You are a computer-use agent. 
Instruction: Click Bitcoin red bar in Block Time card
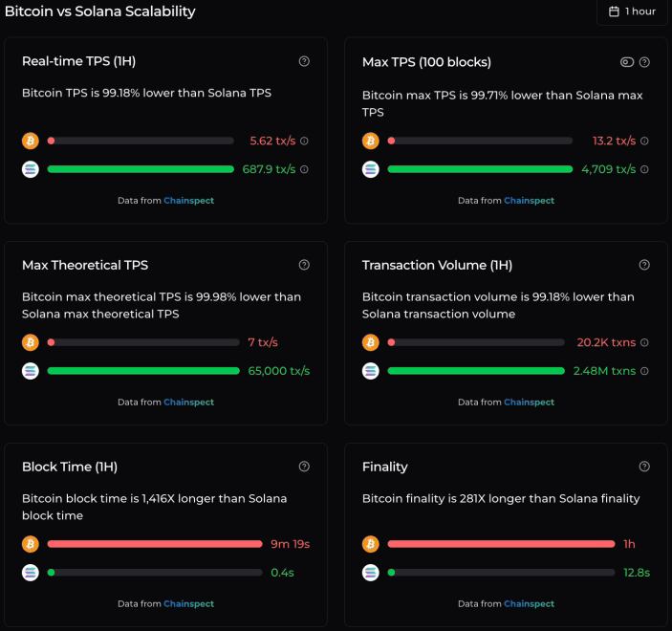click(x=154, y=544)
